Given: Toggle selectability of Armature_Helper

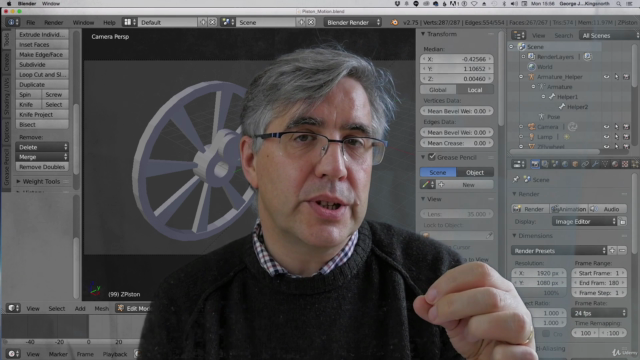Looking at the screenshot, I should point(616,77).
